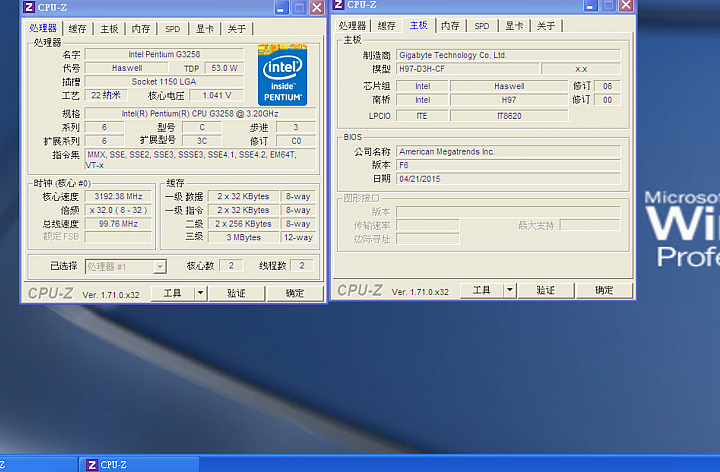Expand the 工具 arrow in left window

tap(201, 293)
